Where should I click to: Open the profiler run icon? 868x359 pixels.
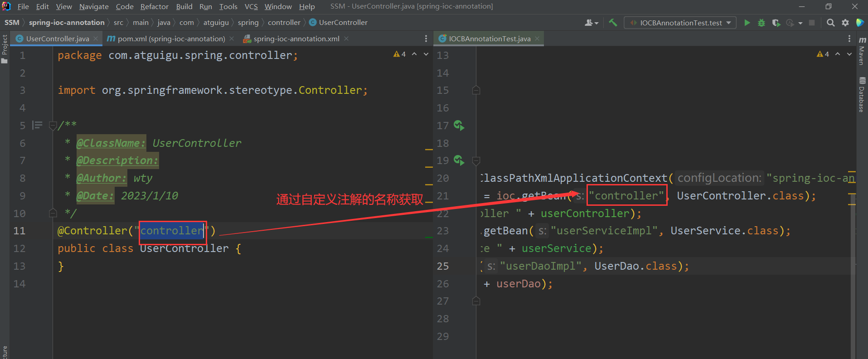pos(790,23)
